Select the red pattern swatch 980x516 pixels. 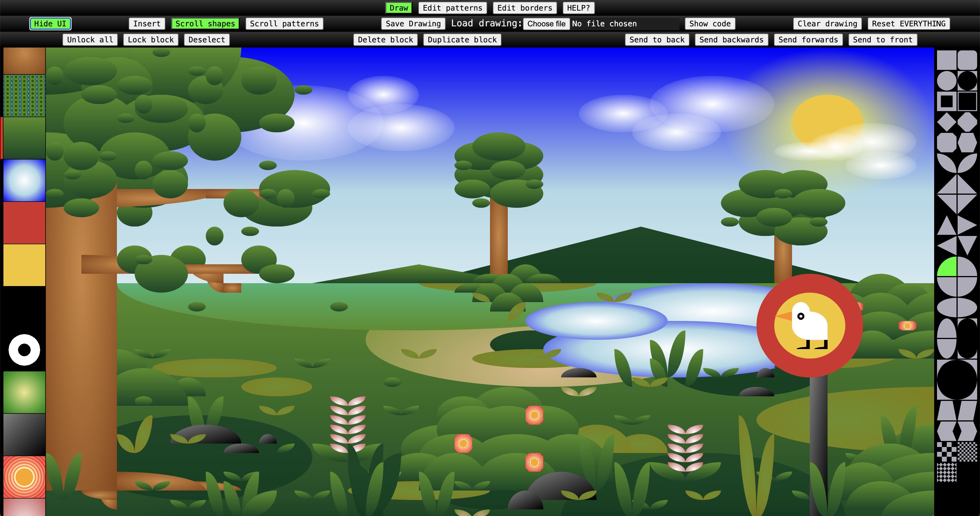[24, 223]
